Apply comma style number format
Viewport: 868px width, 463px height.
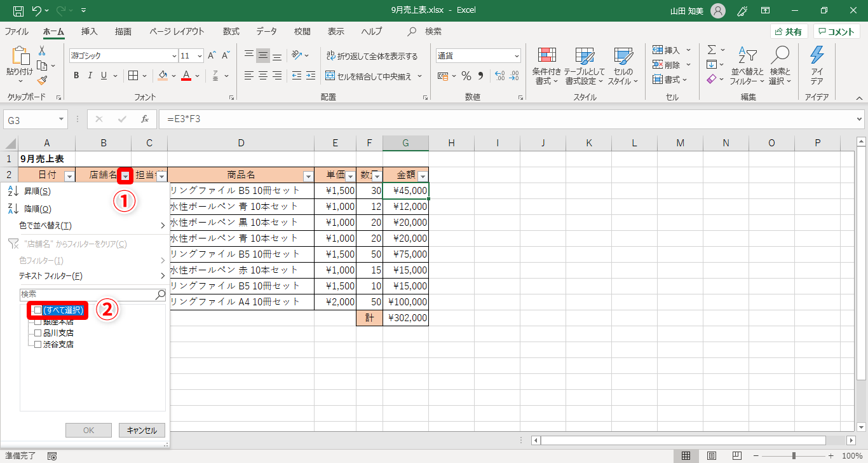(x=481, y=76)
